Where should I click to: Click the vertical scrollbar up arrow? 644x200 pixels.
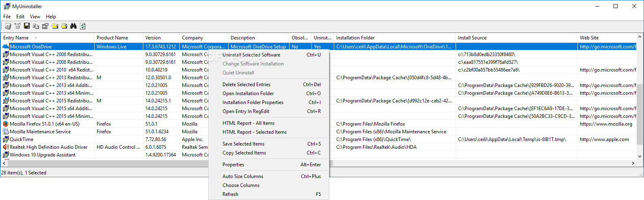(x=640, y=37)
